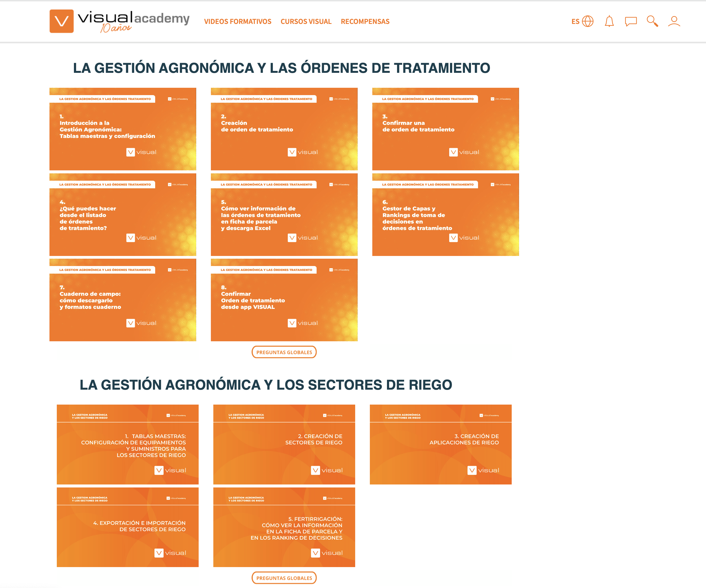Image resolution: width=706 pixels, height=588 pixels.
Task: Open the ES language selector
Action: pyautogui.click(x=575, y=21)
